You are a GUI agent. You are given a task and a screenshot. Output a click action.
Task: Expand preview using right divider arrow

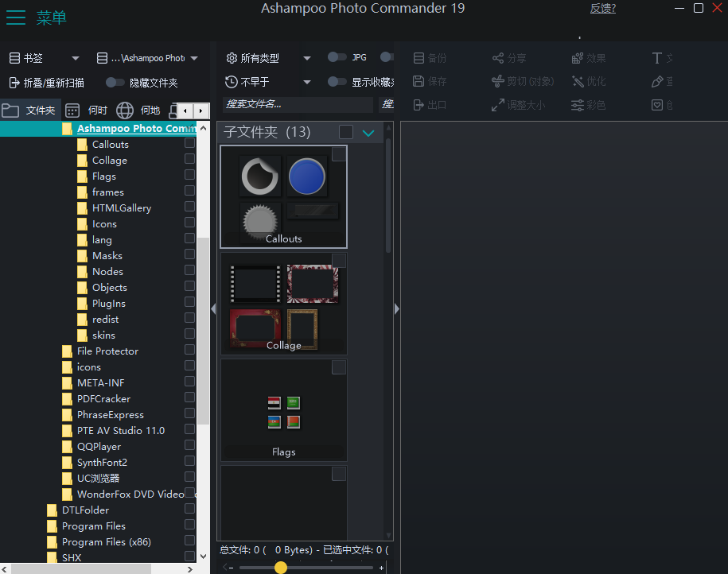[x=396, y=308]
